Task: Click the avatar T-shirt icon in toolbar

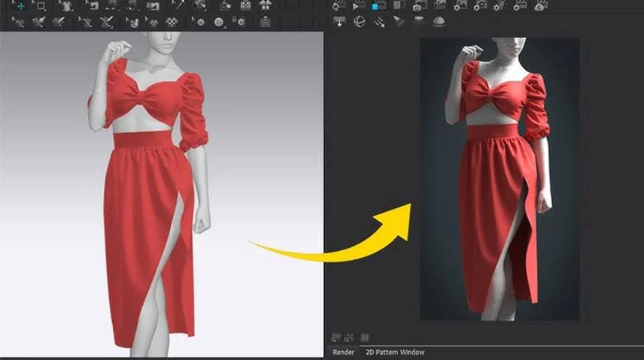Action: pyautogui.click(x=65, y=6)
